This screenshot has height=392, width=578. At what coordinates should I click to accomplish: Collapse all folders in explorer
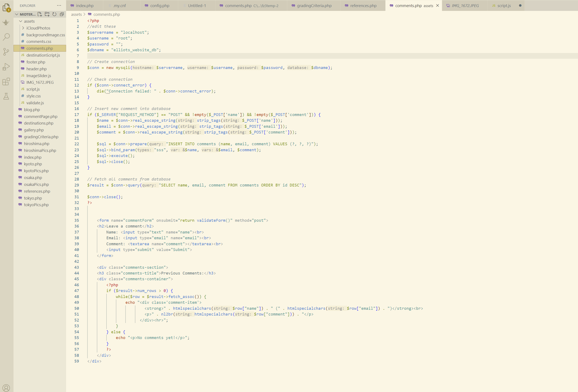coord(62,14)
